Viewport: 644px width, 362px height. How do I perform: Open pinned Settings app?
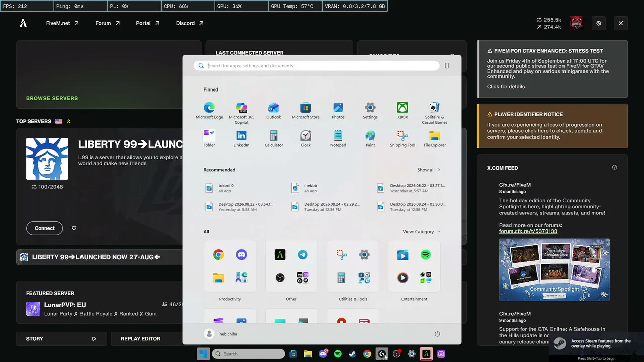coord(370,111)
